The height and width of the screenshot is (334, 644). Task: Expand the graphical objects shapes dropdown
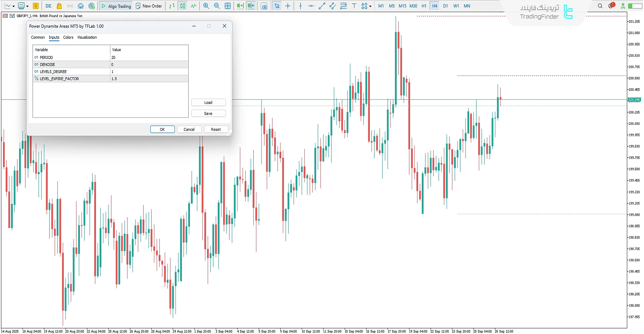point(370,6)
